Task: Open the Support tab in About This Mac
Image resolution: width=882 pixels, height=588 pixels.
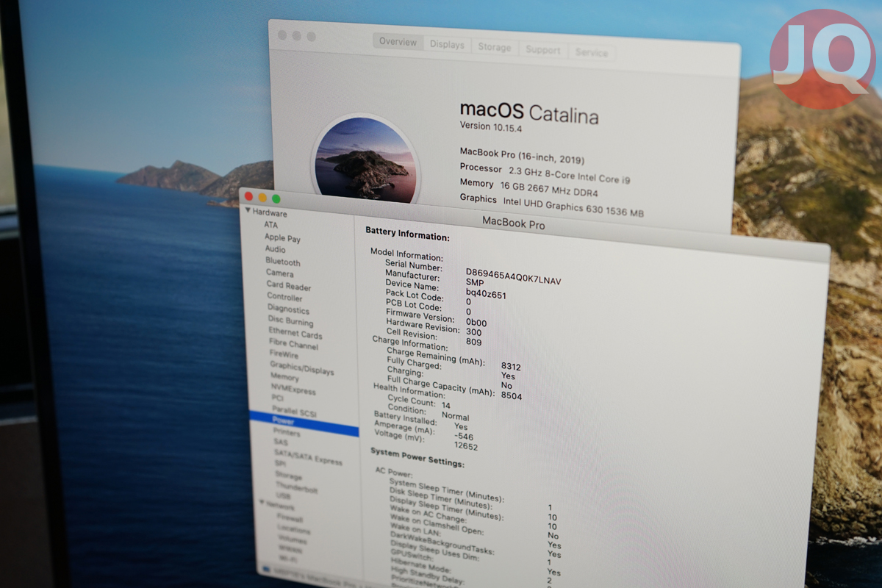Action: (543, 50)
